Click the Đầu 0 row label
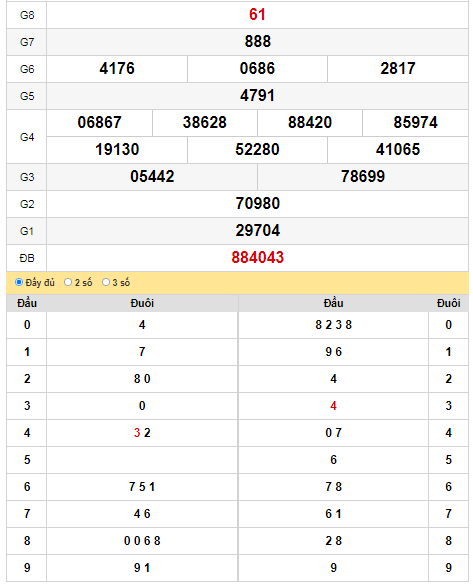 pyautogui.click(x=27, y=325)
